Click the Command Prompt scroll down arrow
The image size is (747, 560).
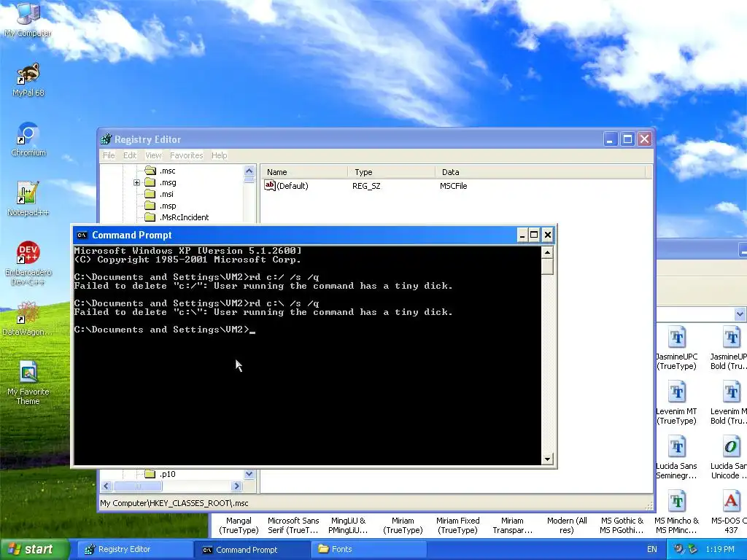547,459
